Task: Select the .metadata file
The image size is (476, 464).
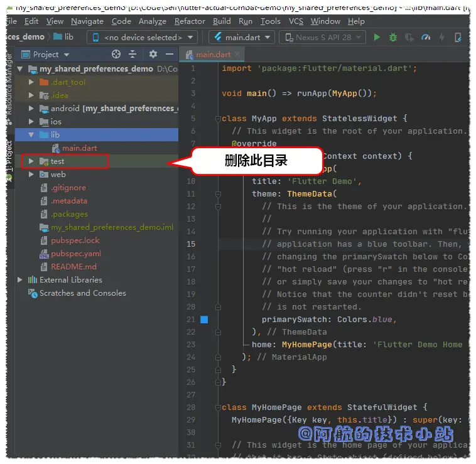Action: (69, 200)
